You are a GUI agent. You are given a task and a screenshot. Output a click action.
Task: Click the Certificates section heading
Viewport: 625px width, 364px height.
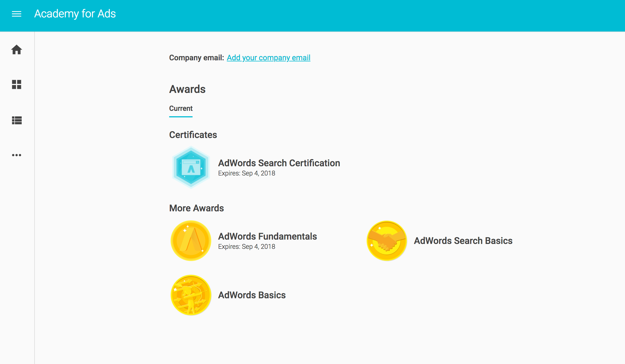193,135
